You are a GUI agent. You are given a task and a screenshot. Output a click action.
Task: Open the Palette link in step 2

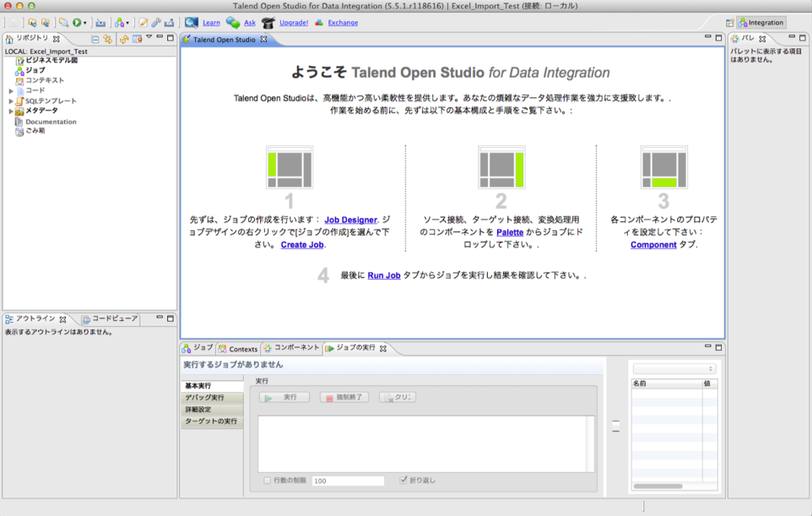[510, 232]
